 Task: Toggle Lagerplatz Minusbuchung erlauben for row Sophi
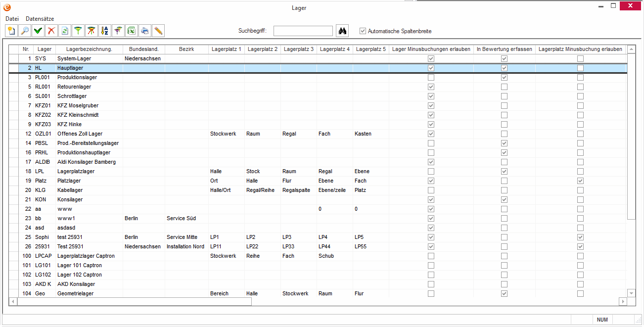point(580,237)
